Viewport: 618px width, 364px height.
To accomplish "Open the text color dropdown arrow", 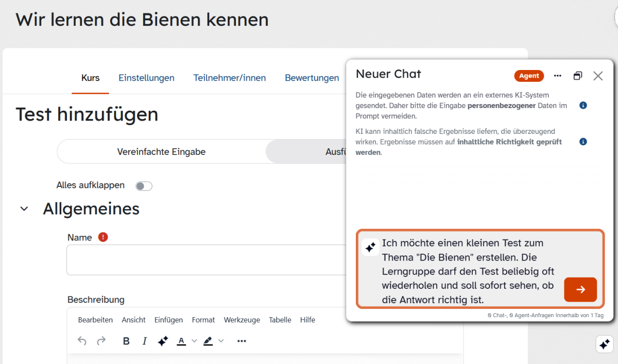I will pos(194,341).
